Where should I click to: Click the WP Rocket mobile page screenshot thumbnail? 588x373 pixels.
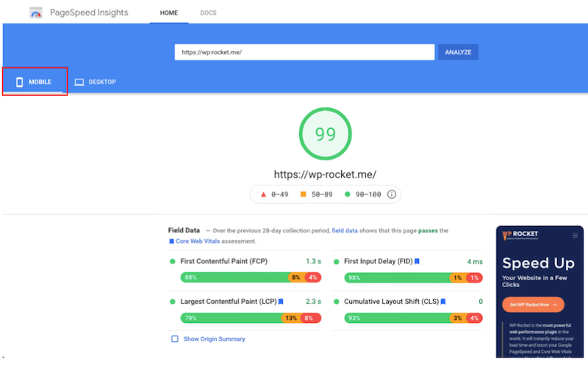coord(539,291)
